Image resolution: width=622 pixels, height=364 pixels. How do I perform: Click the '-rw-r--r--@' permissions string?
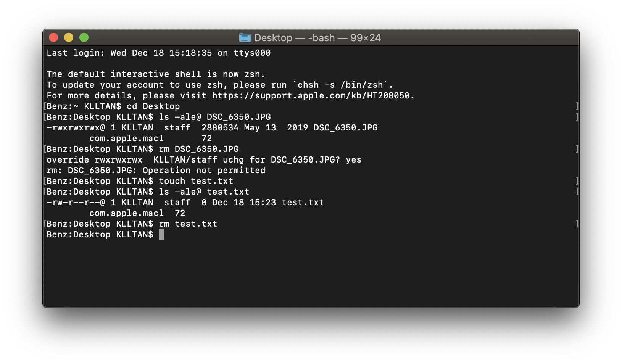[x=76, y=203]
